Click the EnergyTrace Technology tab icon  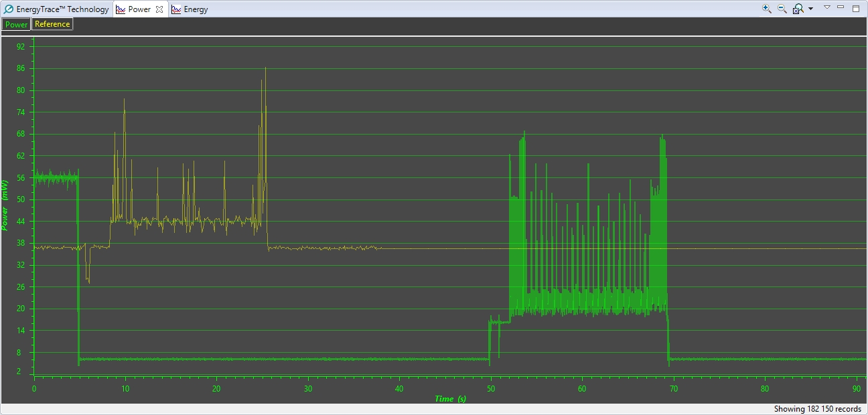pos(9,9)
